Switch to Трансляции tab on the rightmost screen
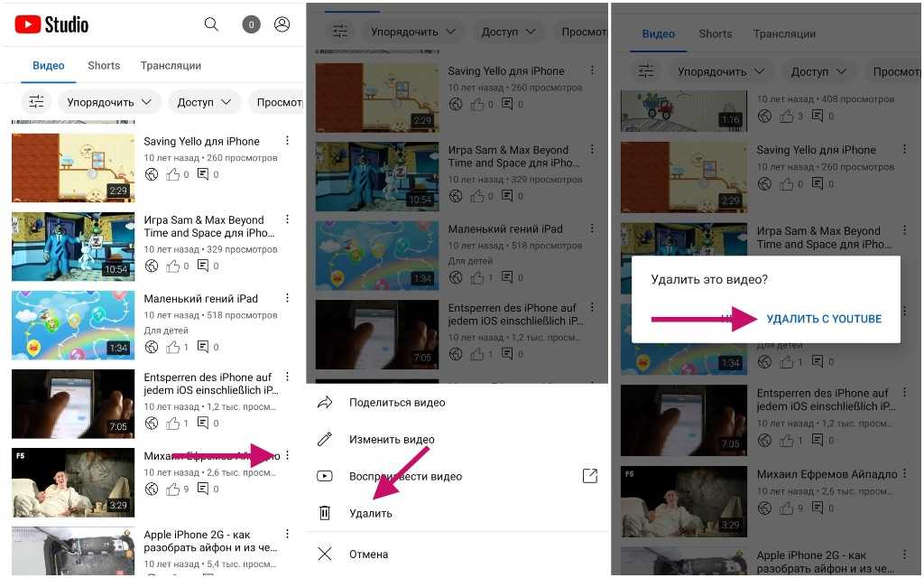 [x=784, y=34]
